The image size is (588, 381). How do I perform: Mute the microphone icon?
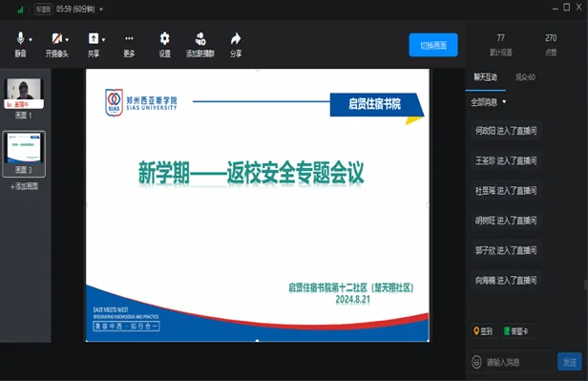coord(20,38)
